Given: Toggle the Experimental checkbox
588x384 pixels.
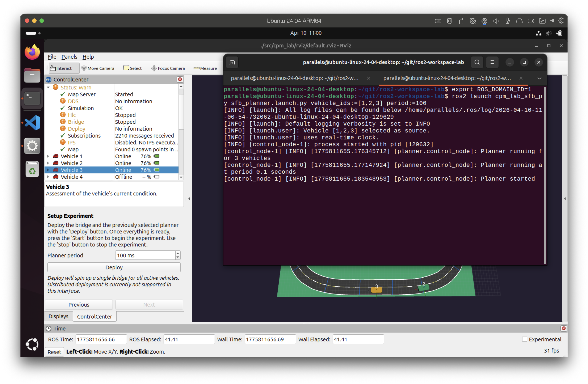Looking at the screenshot, I should pos(524,339).
